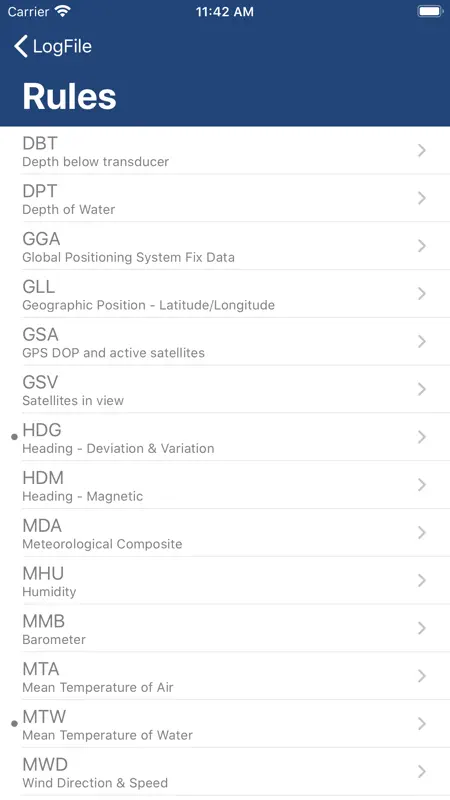Tap the Wi-Fi status icon

(63, 11)
